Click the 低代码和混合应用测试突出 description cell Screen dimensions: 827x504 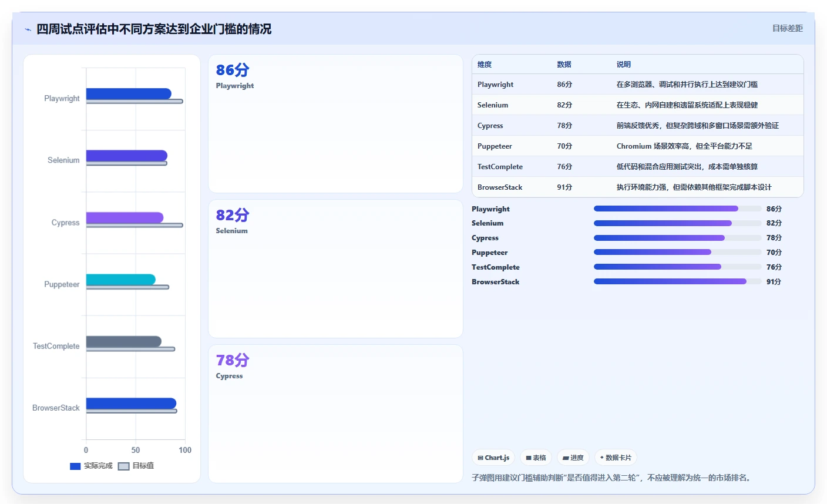click(x=687, y=167)
